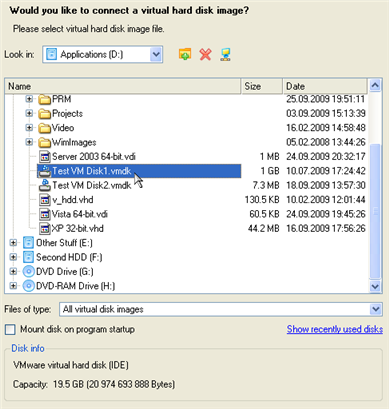389x409 pixels.
Task: Click the scrollbar up arrow
Action: tap(375, 86)
